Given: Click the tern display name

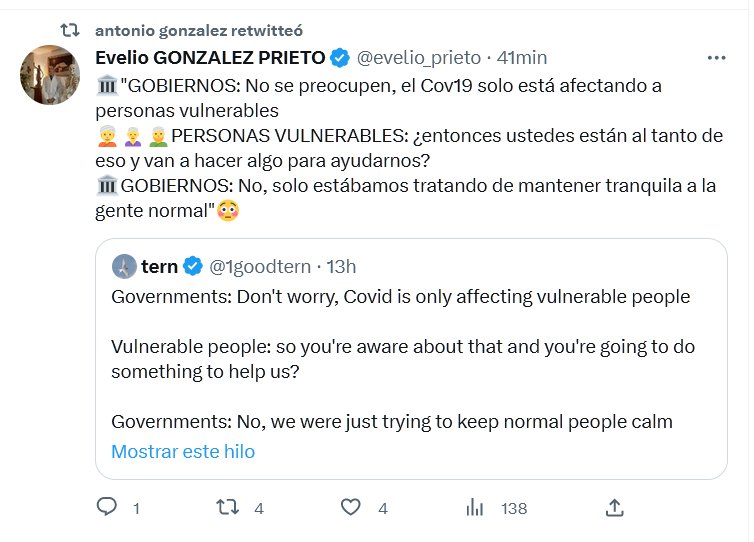Looking at the screenshot, I should click(159, 266).
